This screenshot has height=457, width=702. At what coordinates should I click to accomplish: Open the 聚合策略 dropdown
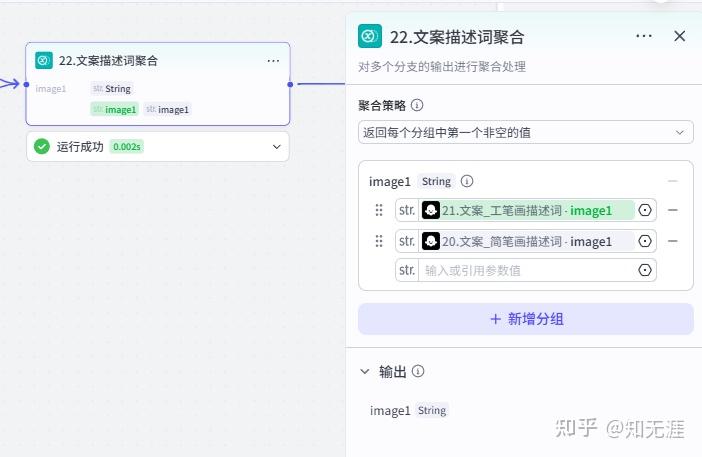click(526, 132)
